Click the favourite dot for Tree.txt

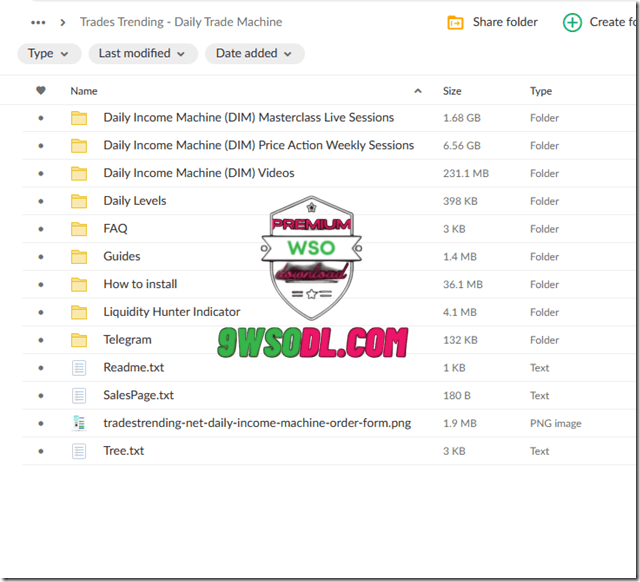click(x=41, y=451)
